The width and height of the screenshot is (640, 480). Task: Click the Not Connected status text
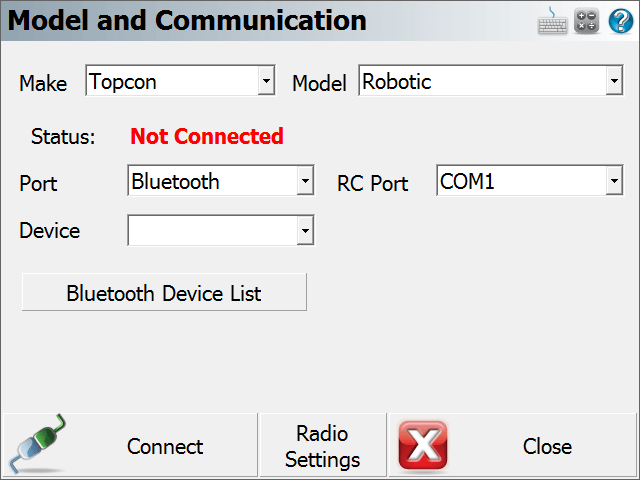click(207, 136)
